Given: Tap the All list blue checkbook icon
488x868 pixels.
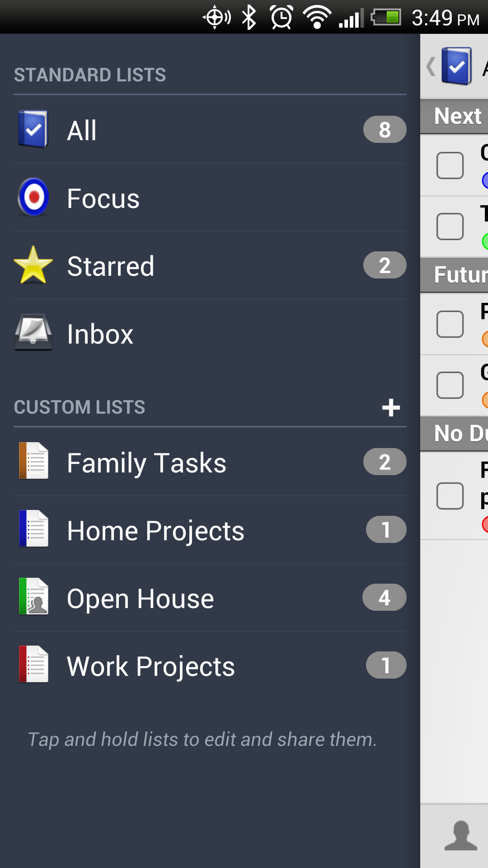Looking at the screenshot, I should pos(33,129).
